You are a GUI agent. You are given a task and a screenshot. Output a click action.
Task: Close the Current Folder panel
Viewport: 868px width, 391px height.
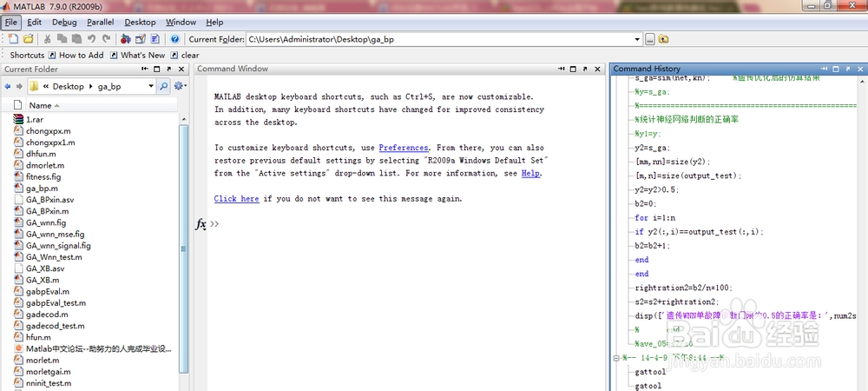pos(181,70)
